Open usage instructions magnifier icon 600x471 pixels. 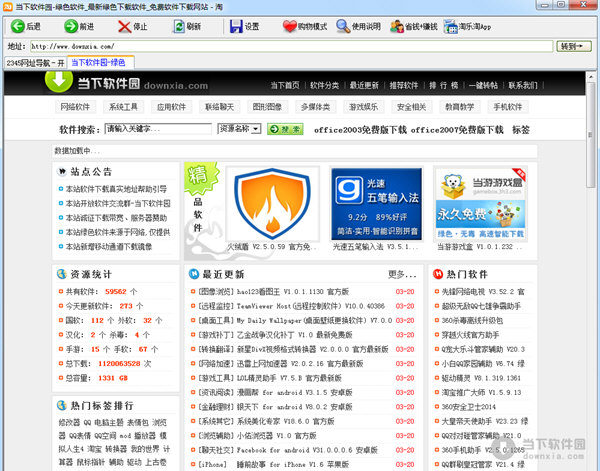(x=343, y=26)
